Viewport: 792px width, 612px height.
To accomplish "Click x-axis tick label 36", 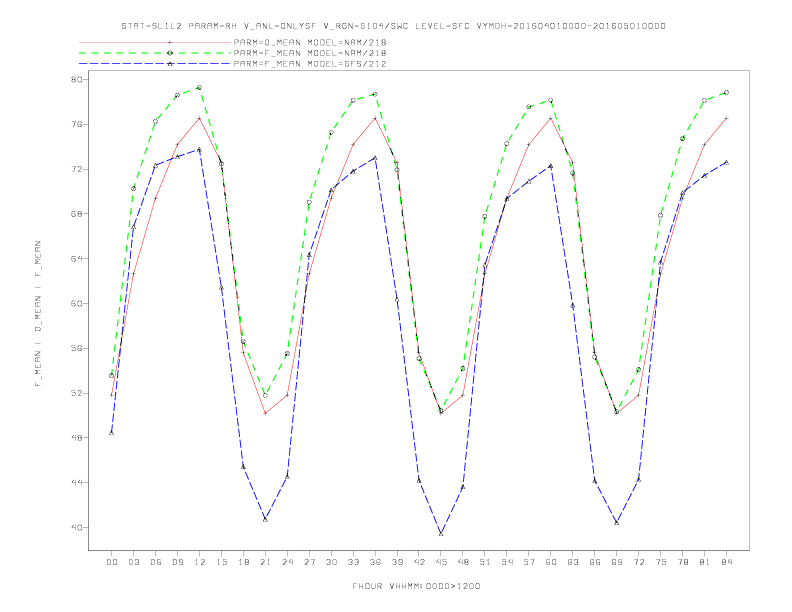I will [375, 562].
